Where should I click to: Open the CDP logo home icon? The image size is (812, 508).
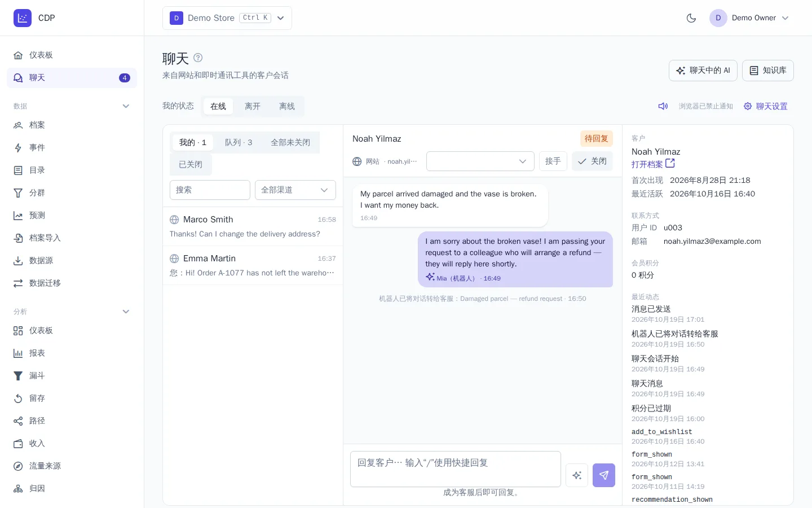tap(23, 18)
